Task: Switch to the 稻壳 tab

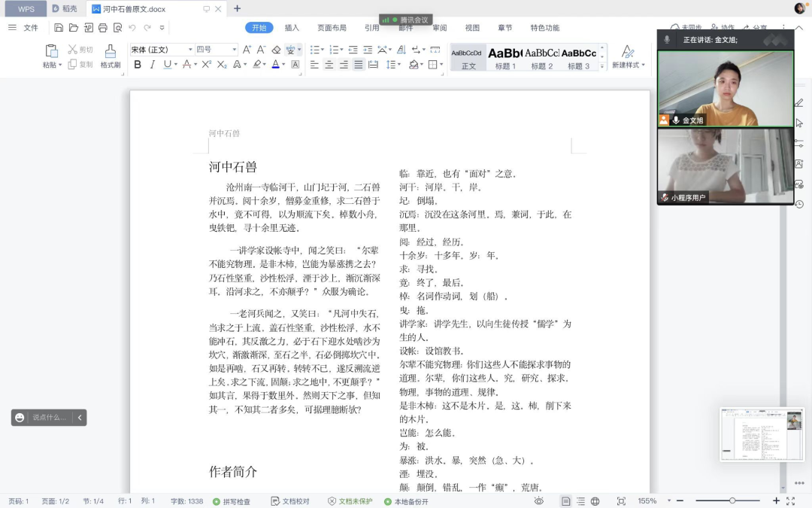Action: 65,9
